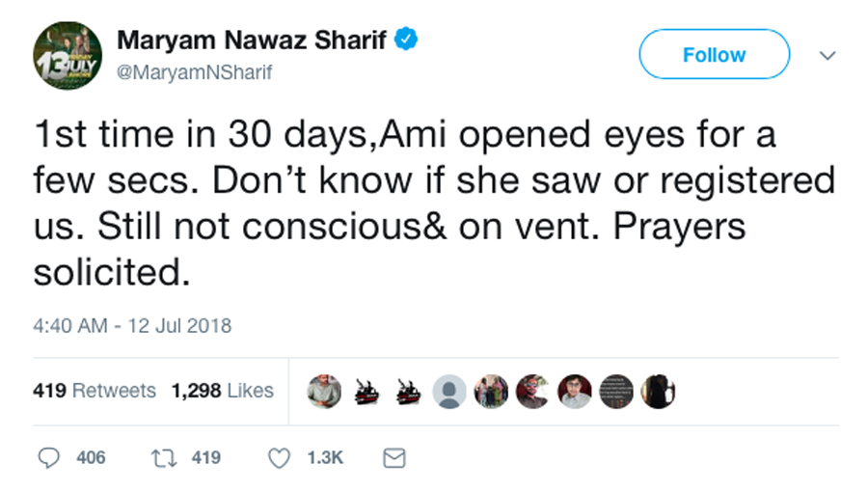868x491 pixels.
Task: Click the dark text-filled liker avatar
Action: [616, 391]
